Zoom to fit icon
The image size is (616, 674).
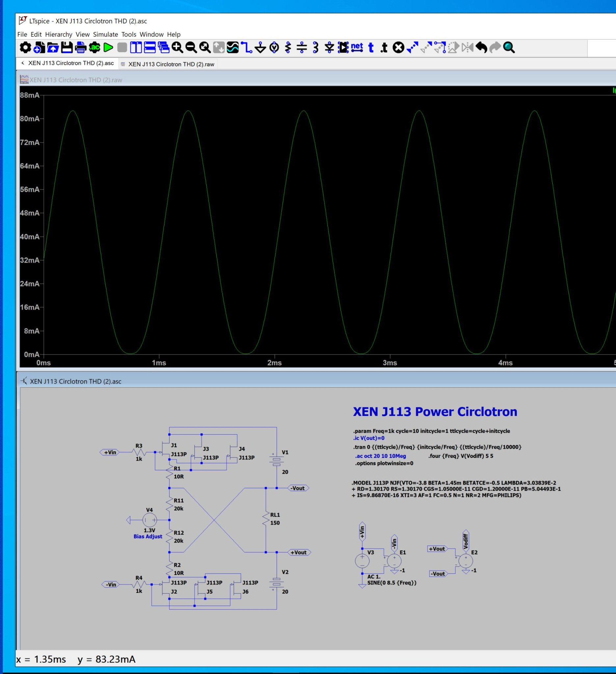tap(205, 48)
